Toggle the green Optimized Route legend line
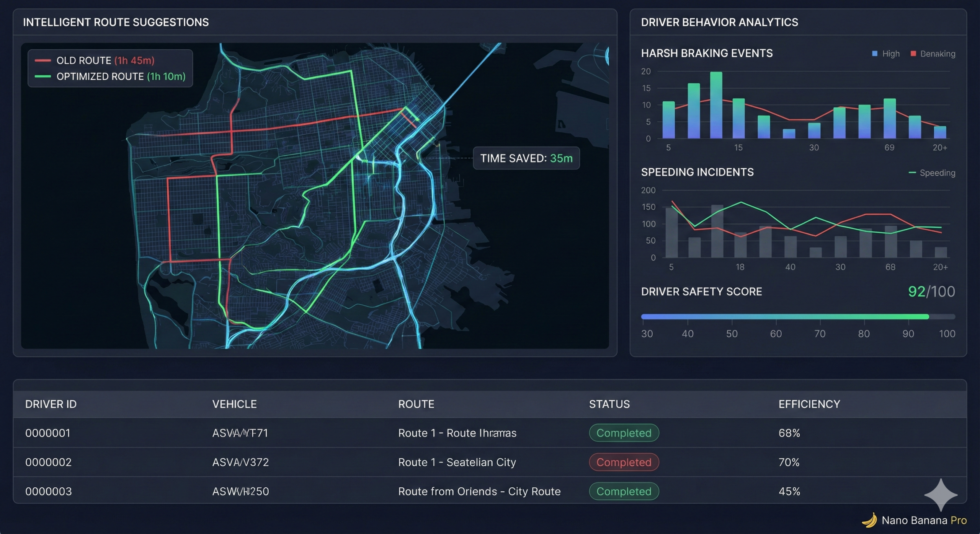This screenshot has height=534, width=980. [x=43, y=77]
